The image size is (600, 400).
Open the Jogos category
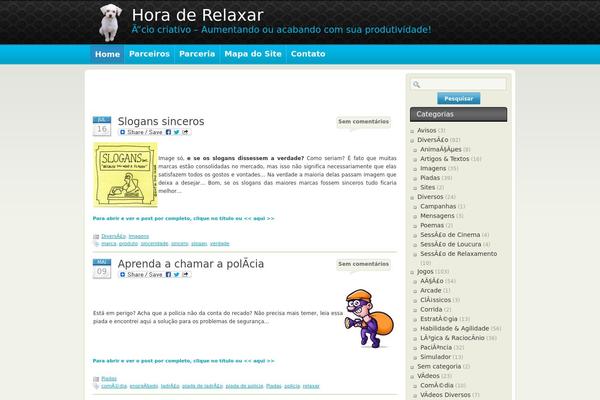pyautogui.click(x=425, y=271)
